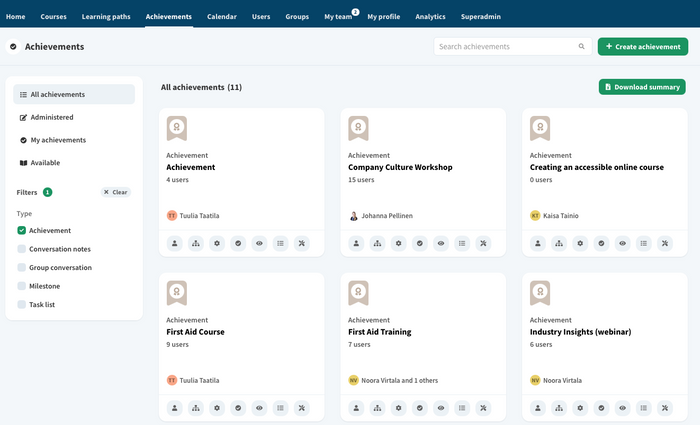The image size is (700, 425).
Task: Click Download summary button
Action: pos(642,87)
